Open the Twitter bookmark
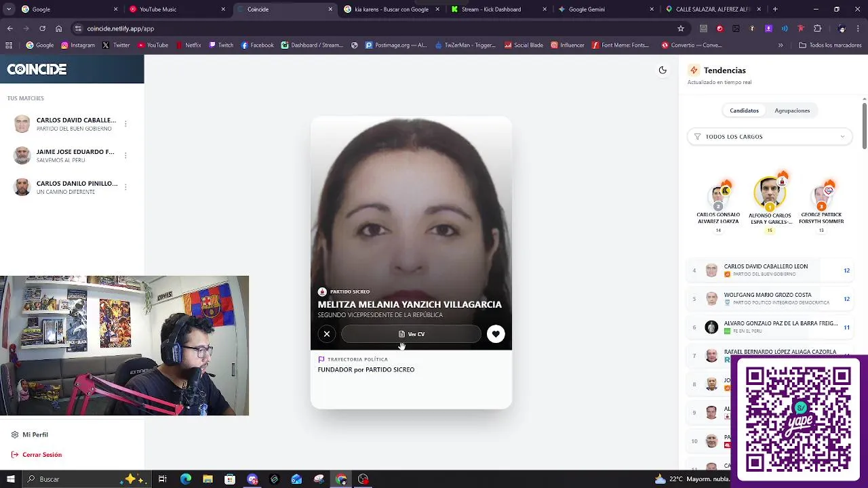The image size is (868, 488). point(116,45)
